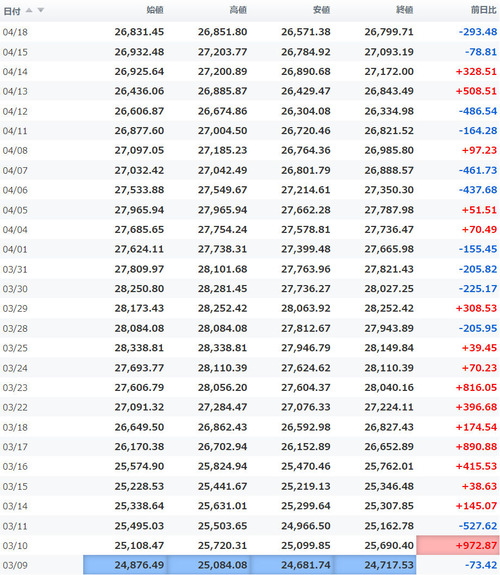Viewport: 500px width, 575px height.
Task: Click the +816.05 change on 03/23
Action: click(x=476, y=388)
